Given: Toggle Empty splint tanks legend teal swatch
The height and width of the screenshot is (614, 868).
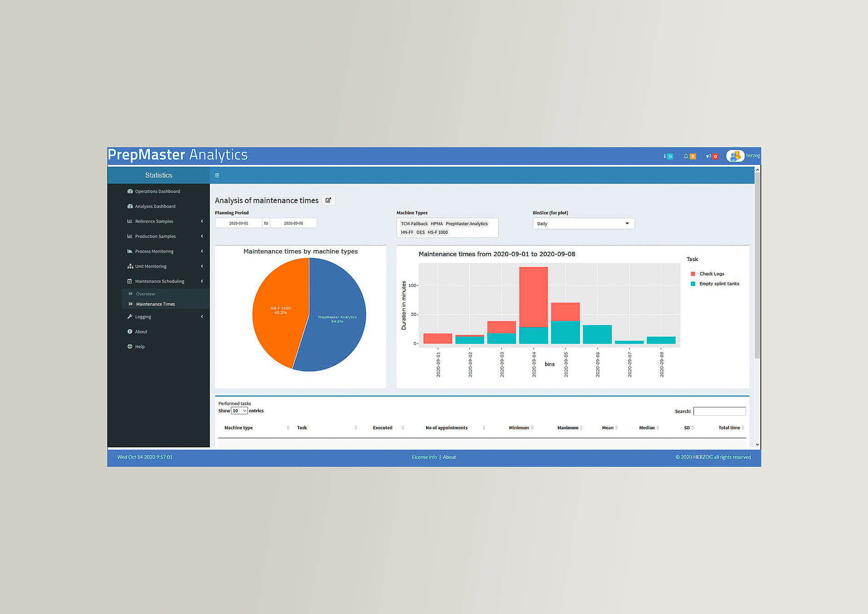Looking at the screenshot, I should tap(693, 284).
